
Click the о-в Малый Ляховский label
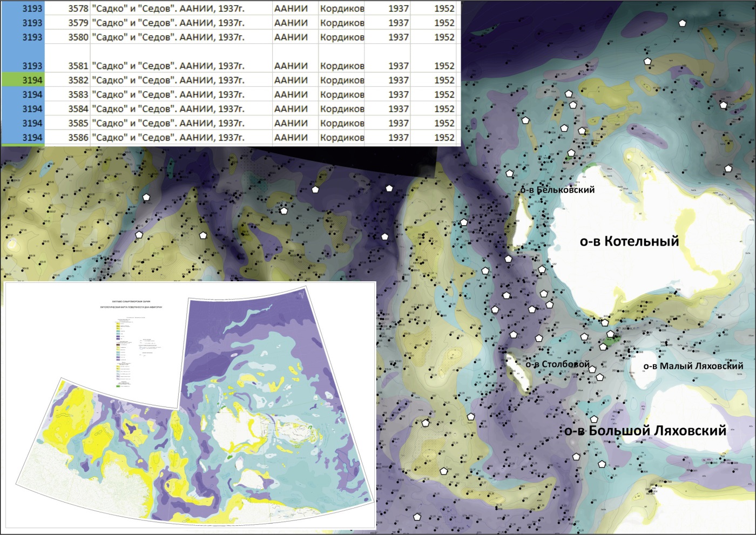(x=693, y=366)
